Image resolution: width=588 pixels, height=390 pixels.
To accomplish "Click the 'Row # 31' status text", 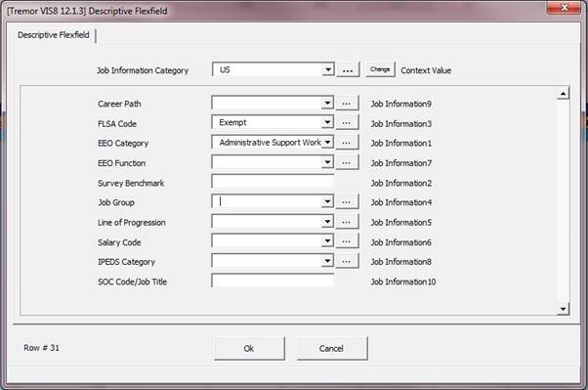I will click(41, 348).
